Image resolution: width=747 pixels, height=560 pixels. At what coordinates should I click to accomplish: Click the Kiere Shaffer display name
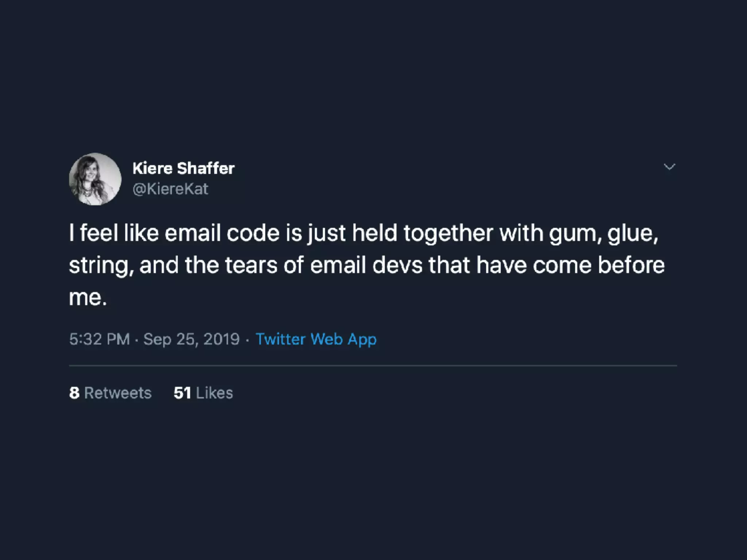tap(183, 168)
